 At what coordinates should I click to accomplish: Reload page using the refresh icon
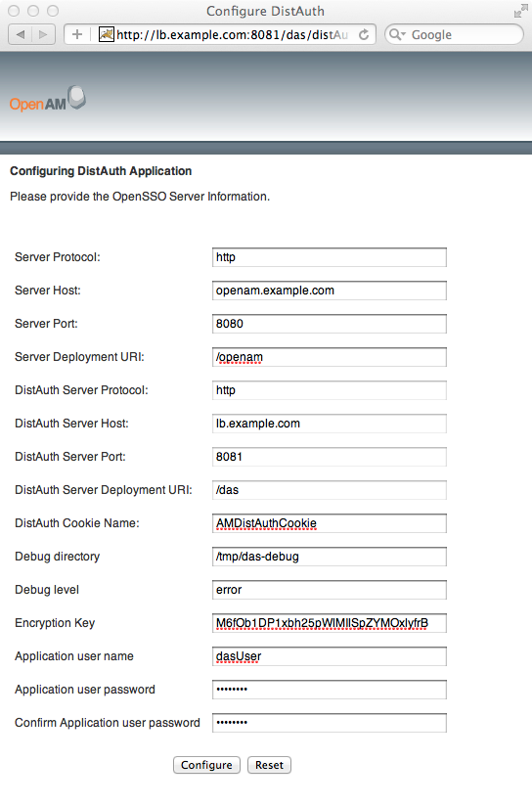(x=364, y=34)
